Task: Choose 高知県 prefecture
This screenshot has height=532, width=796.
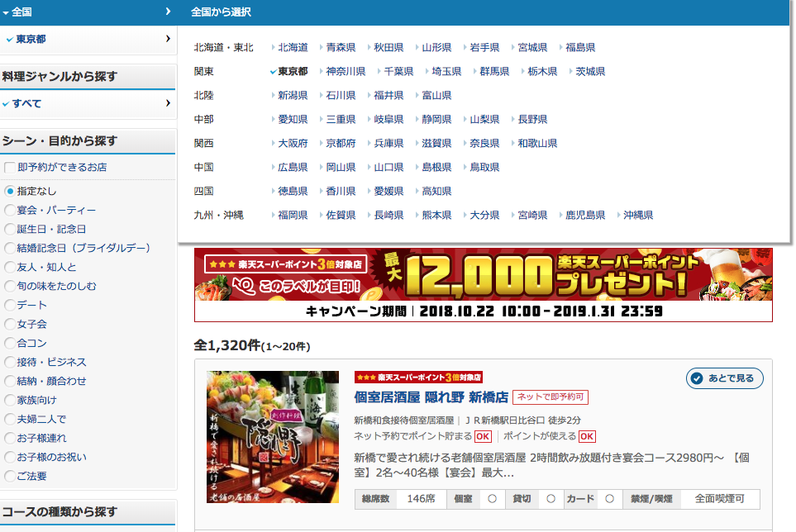Action: [x=436, y=191]
